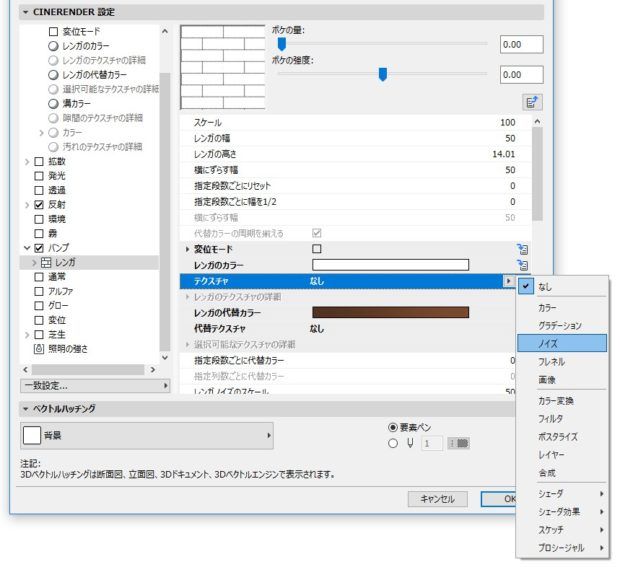Click the ボケの強度 value field
The height and width of the screenshot is (567, 620).
tap(521, 74)
